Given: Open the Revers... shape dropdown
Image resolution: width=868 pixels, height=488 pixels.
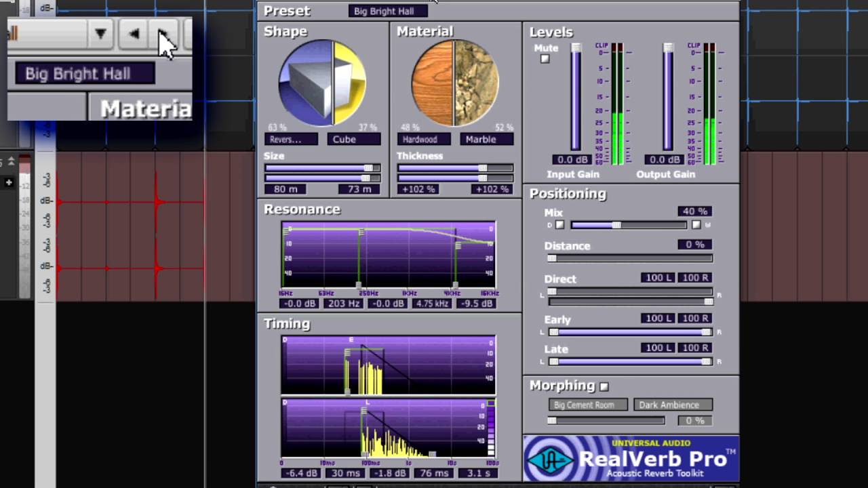Looking at the screenshot, I should (291, 139).
